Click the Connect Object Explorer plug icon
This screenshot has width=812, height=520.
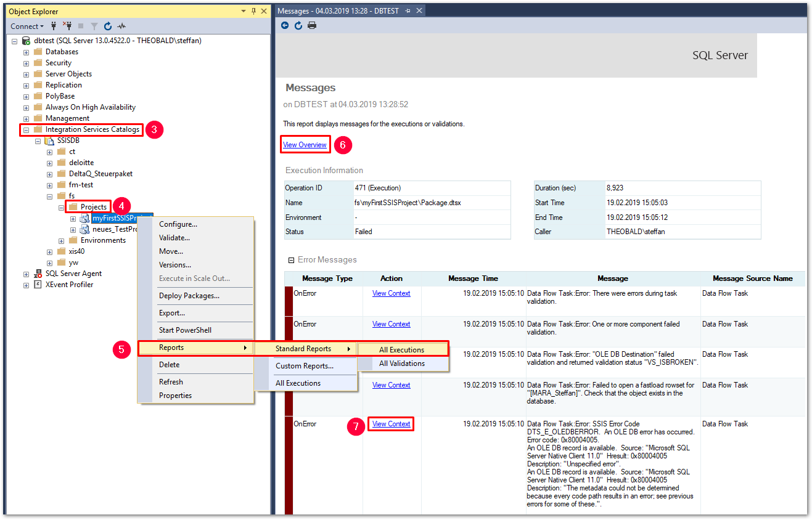54,26
